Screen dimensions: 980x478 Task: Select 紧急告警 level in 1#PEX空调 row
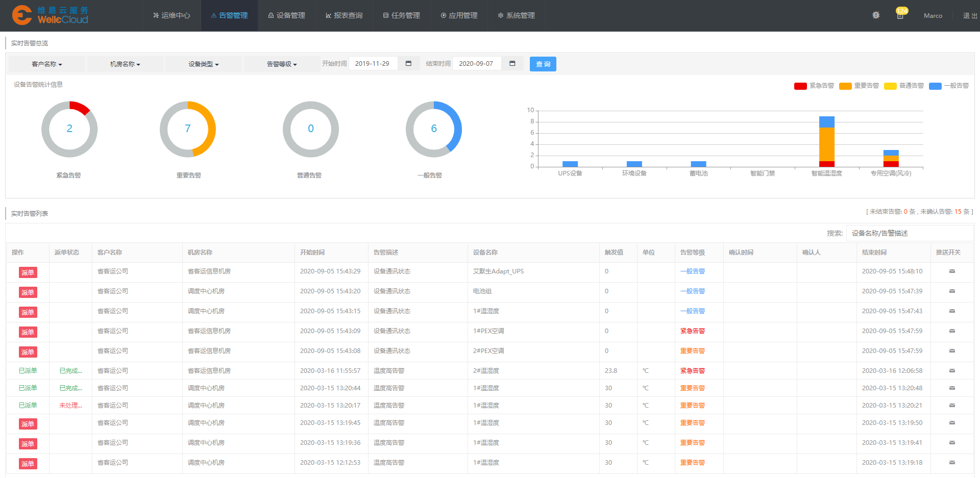click(x=693, y=331)
